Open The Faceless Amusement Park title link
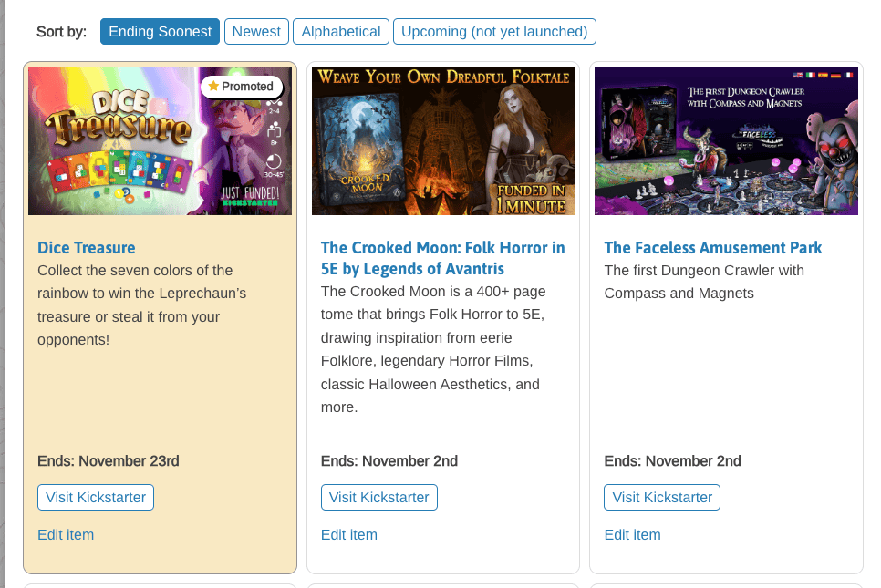 tap(713, 248)
